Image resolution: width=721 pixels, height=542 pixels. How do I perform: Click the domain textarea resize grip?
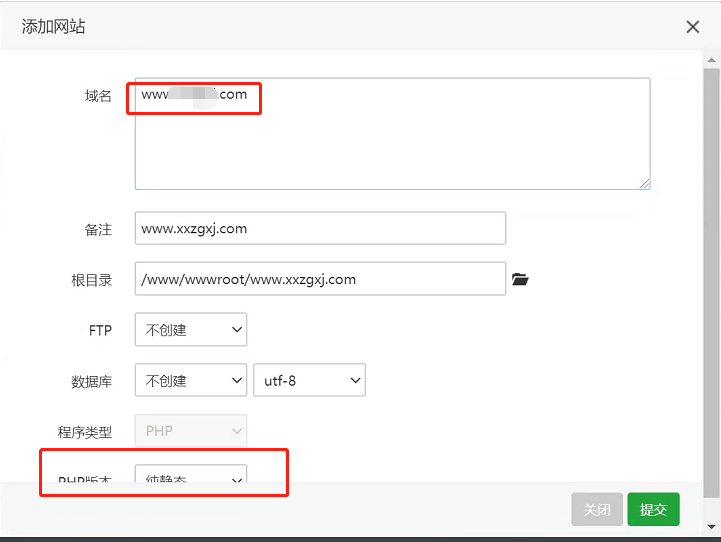645,184
